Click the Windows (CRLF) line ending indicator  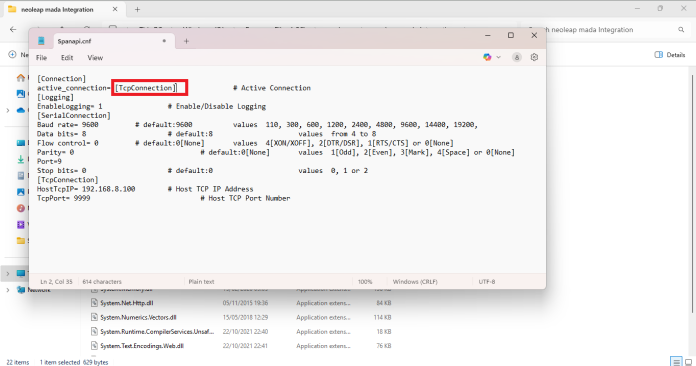coord(415,282)
